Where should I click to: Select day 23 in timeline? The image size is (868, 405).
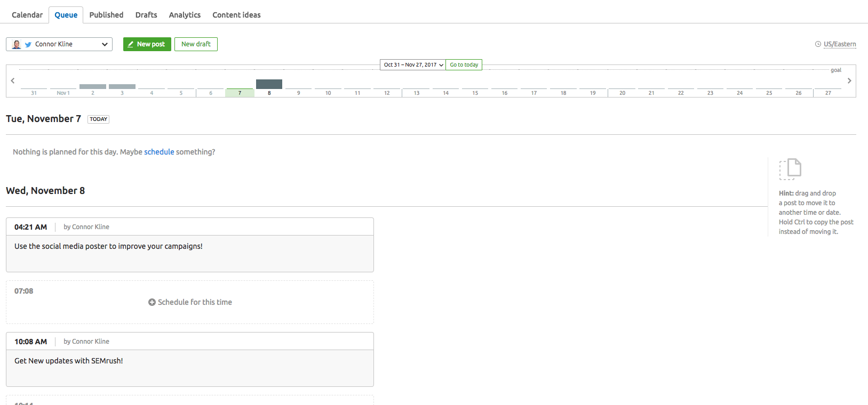(710, 92)
